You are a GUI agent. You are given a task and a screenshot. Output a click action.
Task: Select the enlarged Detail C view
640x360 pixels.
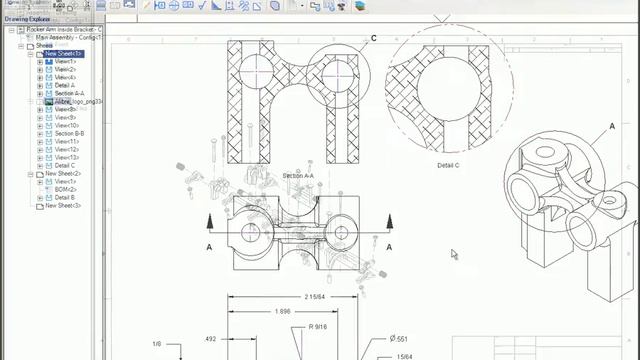[449, 89]
